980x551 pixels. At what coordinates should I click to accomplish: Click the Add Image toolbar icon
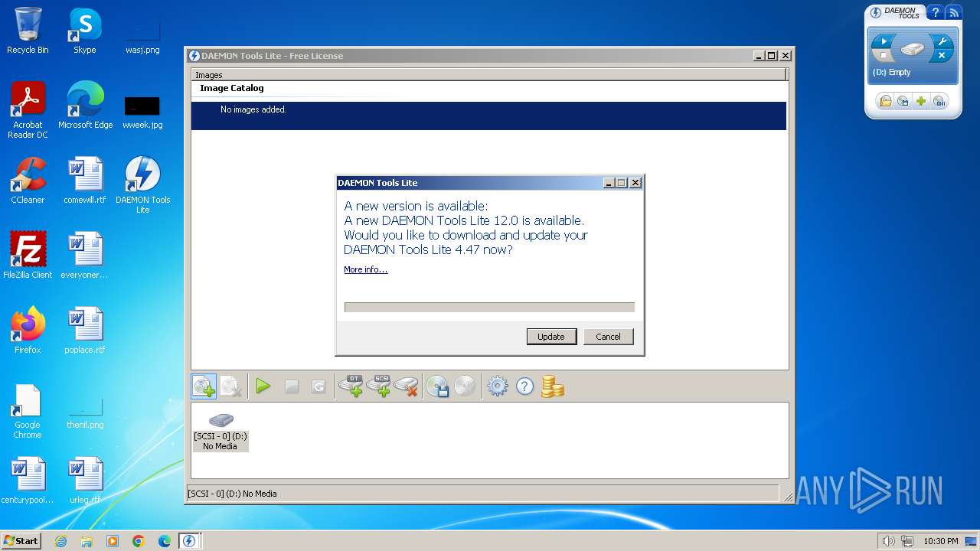(204, 386)
